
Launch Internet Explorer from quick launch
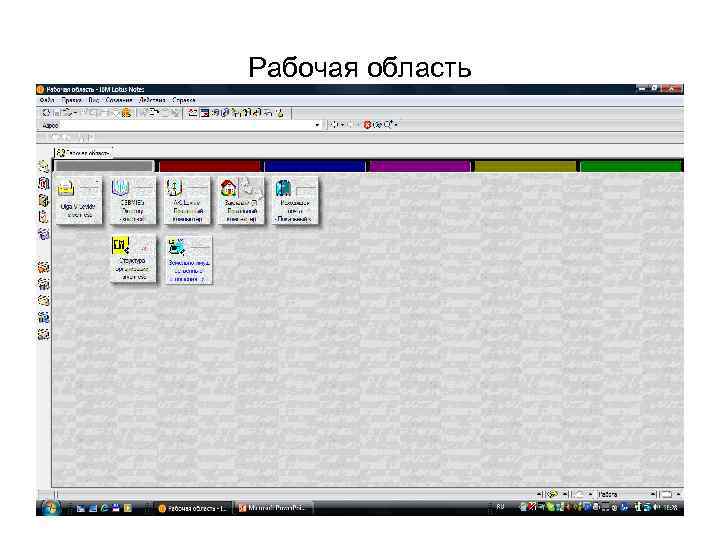point(104,508)
